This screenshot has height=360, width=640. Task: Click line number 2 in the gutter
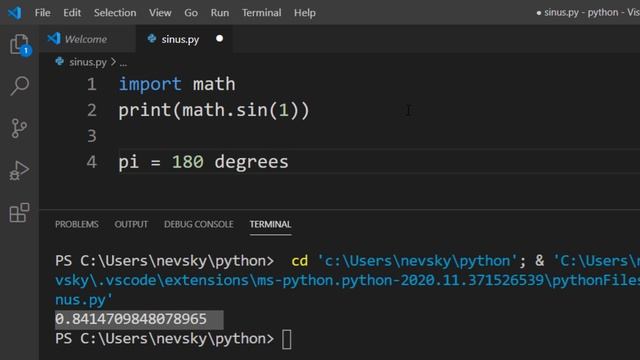click(92, 110)
